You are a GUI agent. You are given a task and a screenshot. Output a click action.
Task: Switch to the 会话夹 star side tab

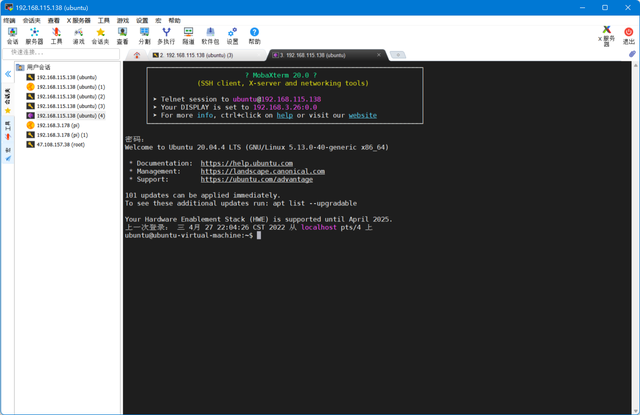[8, 101]
